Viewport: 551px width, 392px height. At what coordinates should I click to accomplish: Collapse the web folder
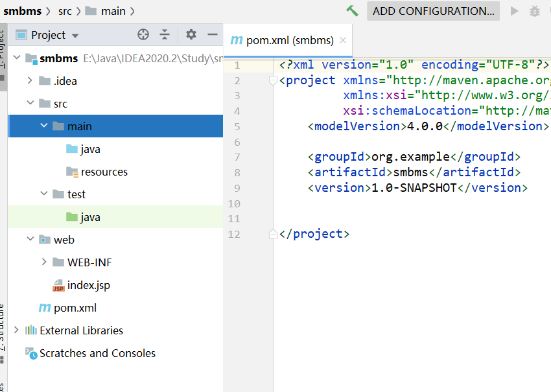coord(30,240)
